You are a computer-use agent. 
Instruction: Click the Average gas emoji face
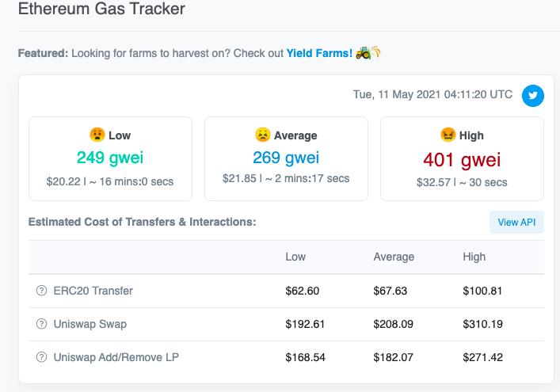(x=262, y=135)
